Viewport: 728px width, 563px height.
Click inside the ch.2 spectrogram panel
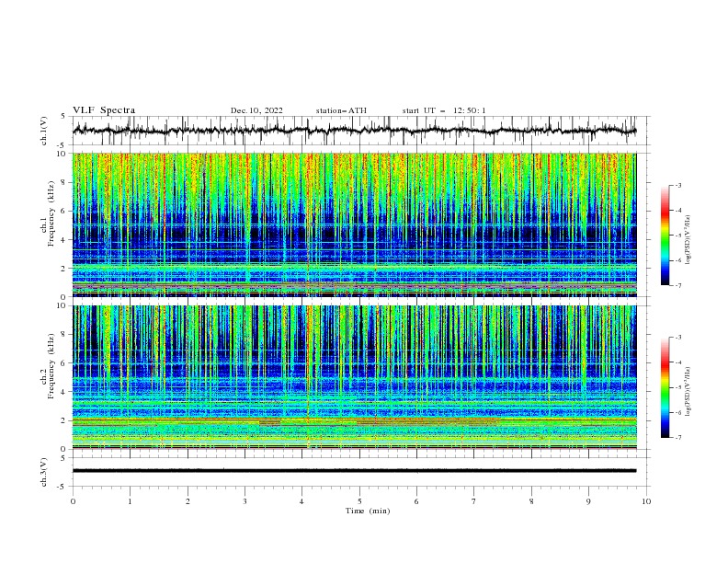(x=354, y=377)
